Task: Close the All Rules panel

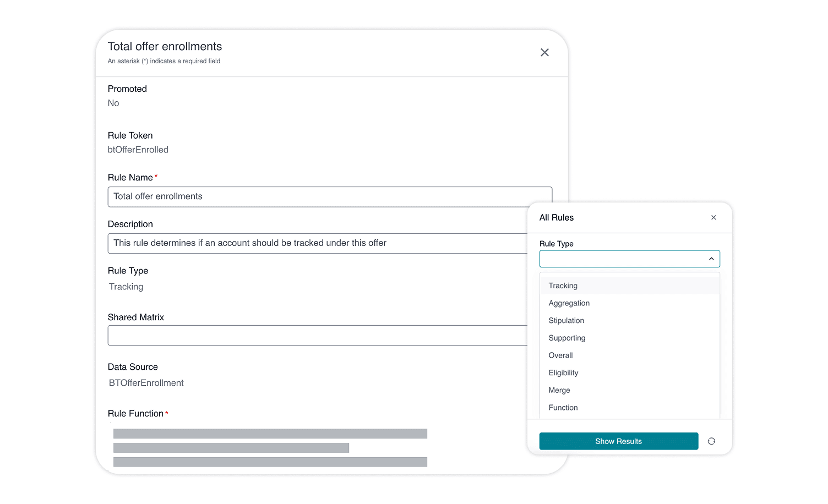Action: click(x=713, y=217)
